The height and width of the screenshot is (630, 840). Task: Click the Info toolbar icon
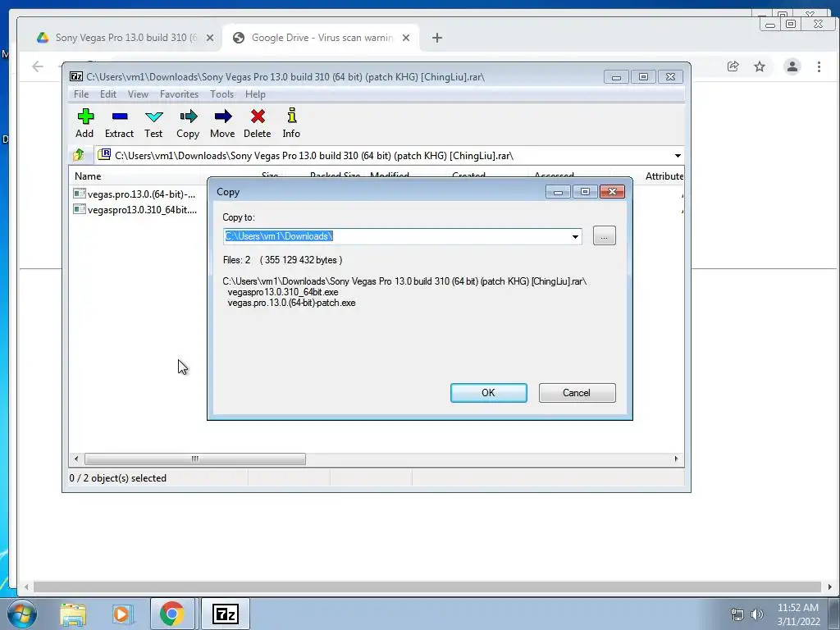[x=291, y=123]
